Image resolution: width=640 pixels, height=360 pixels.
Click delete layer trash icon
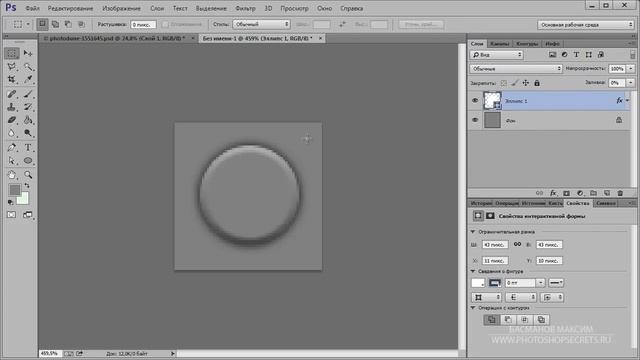pos(620,193)
